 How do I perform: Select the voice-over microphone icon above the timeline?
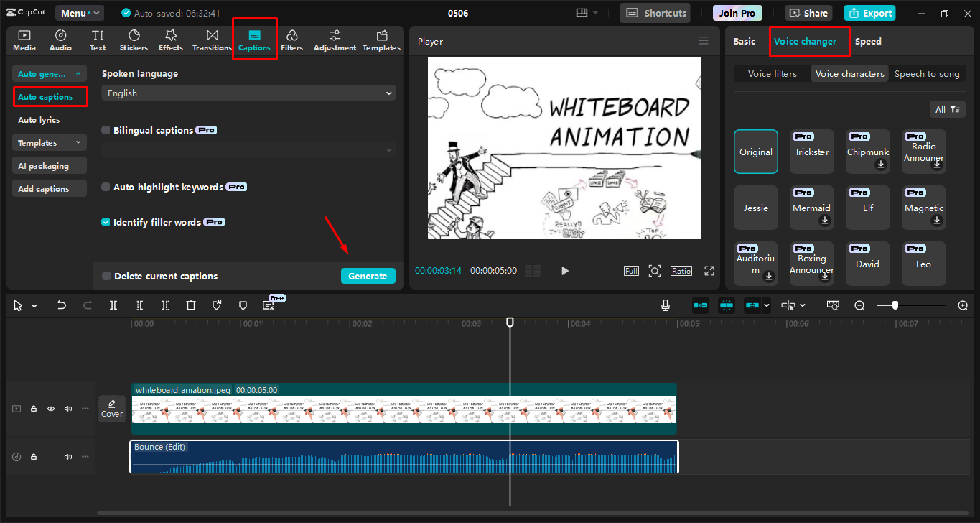pyautogui.click(x=665, y=305)
